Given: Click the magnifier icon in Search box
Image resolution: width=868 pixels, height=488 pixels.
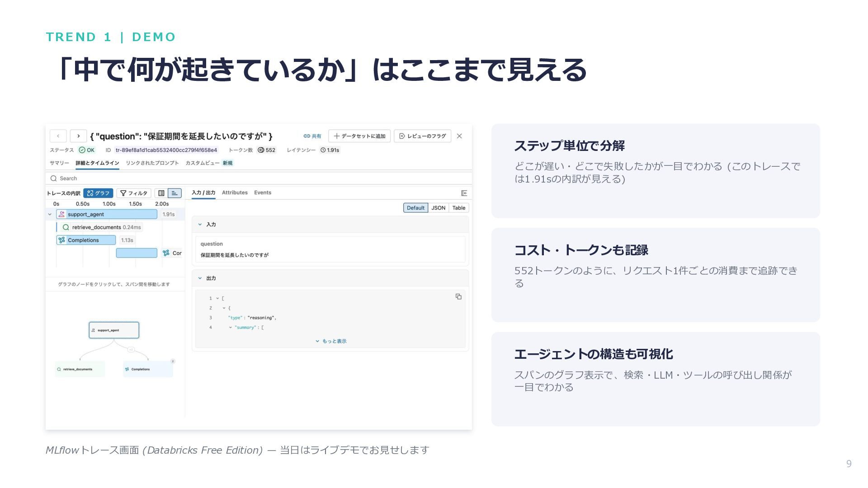Looking at the screenshot, I should [x=54, y=178].
